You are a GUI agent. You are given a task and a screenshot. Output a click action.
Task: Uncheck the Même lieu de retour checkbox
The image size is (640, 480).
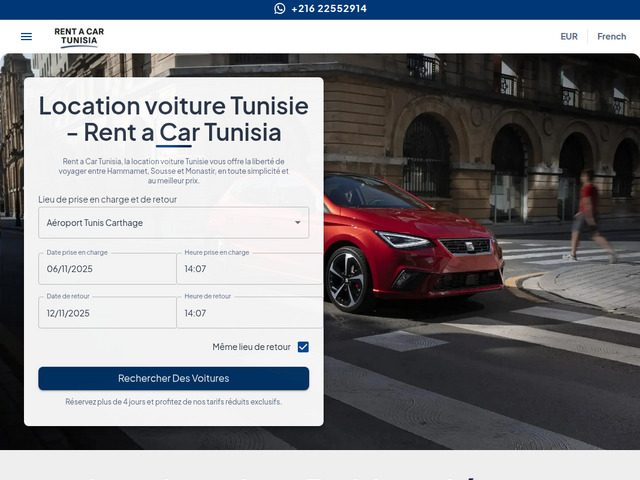pos(303,347)
